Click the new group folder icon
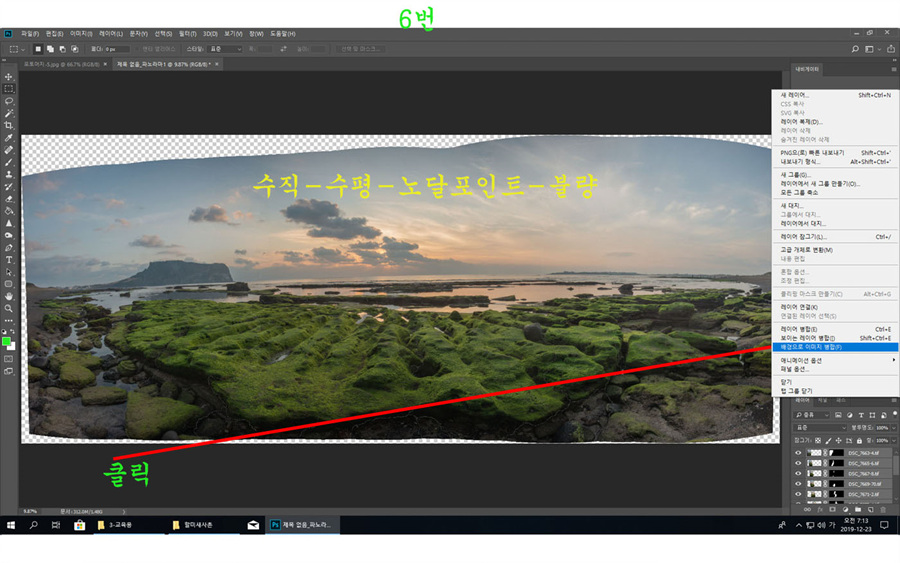 [858, 510]
